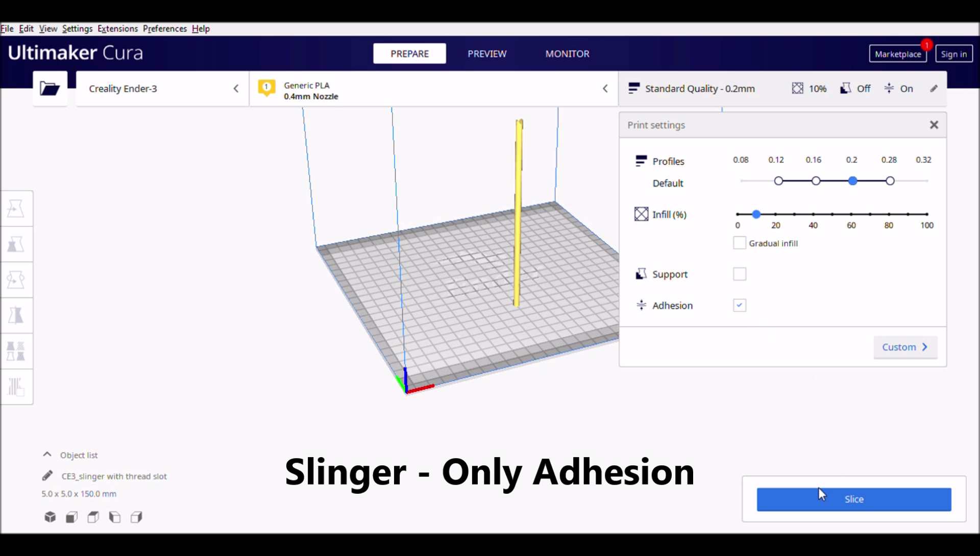This screenshot has height=556, width=980.
Task: Disable the Adhesion checkbox
Action: pos(740,305)
